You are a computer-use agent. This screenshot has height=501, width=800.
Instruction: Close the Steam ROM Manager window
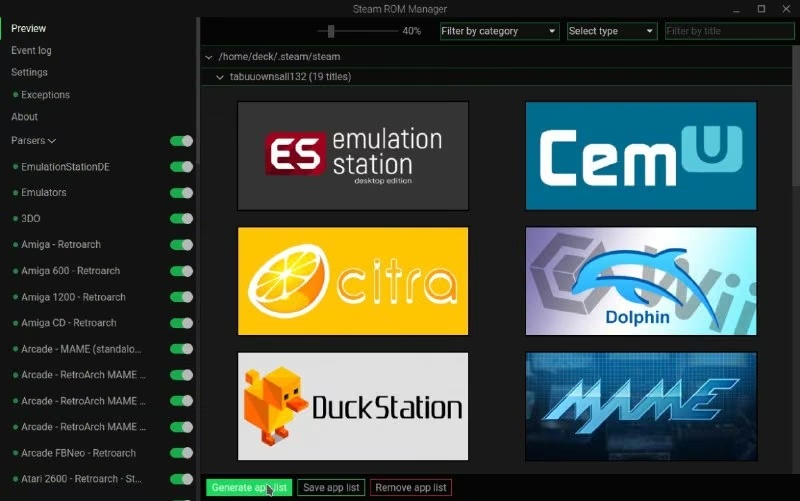coord(786,9)
